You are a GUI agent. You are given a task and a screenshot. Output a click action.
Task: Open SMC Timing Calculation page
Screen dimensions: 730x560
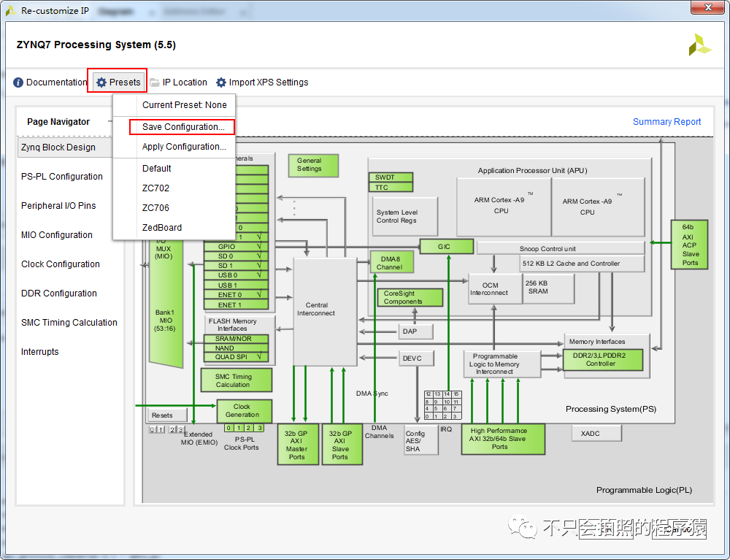click(x=69, y=323)
